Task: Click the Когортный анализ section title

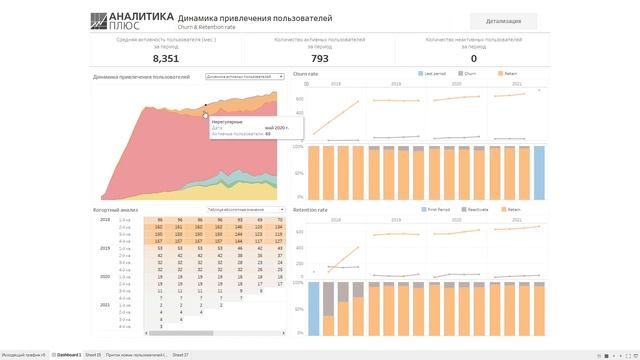Action: coord(116,210)
